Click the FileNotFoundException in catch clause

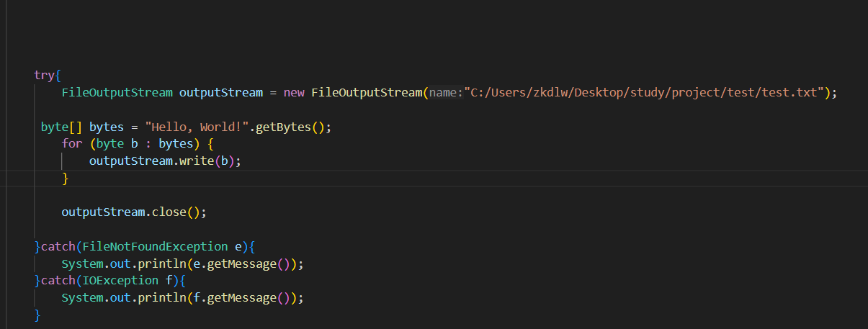point(154,246)
